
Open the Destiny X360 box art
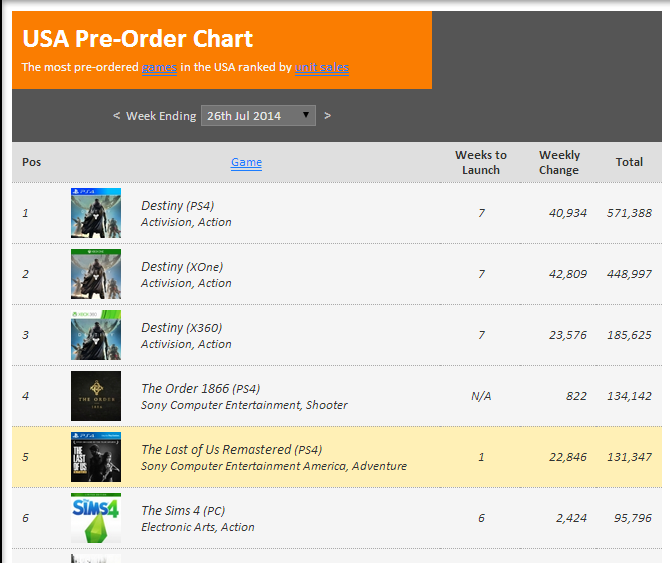[96, 335]
